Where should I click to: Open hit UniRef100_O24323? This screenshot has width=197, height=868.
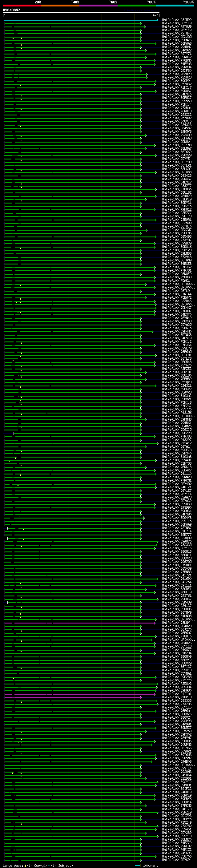[177, 125]
